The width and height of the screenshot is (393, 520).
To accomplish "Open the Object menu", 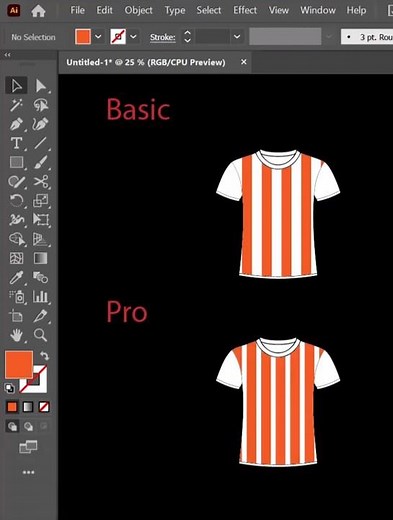I will 138,11.
